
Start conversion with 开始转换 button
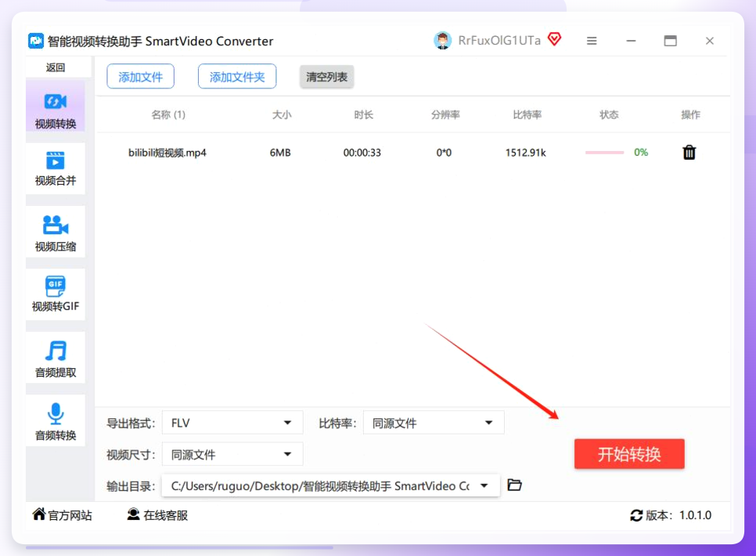[629, 453]
